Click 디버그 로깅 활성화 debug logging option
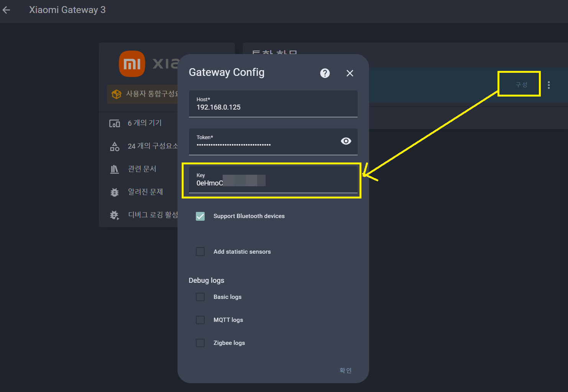Screen dimensions: 568x392 (153, 215)
